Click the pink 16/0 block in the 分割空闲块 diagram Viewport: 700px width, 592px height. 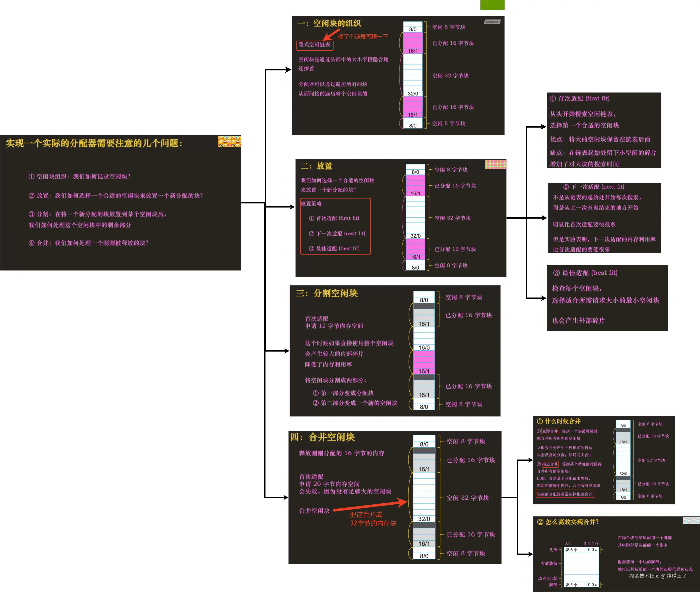(424, 359)
